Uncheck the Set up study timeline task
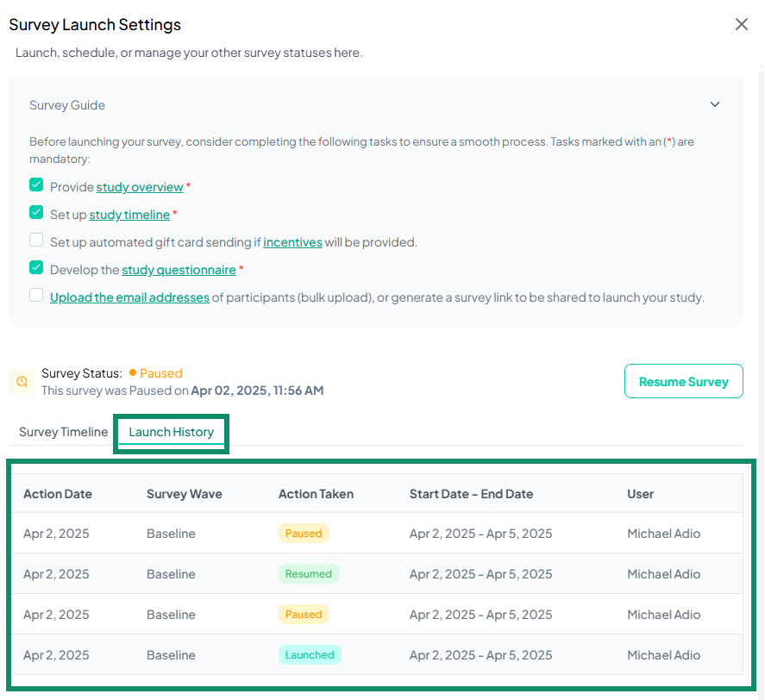Screen dimensions: 765x700 pyautogui.click(x=36, y=212)
